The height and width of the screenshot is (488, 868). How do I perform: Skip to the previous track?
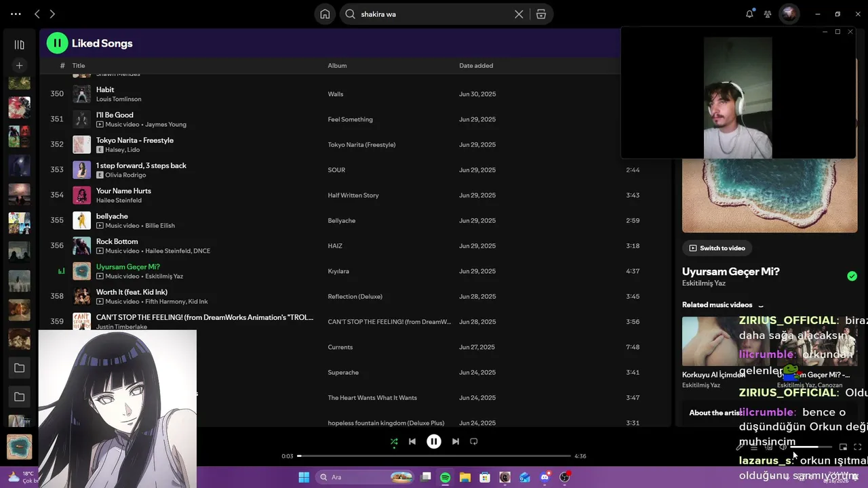pos(412,441)
